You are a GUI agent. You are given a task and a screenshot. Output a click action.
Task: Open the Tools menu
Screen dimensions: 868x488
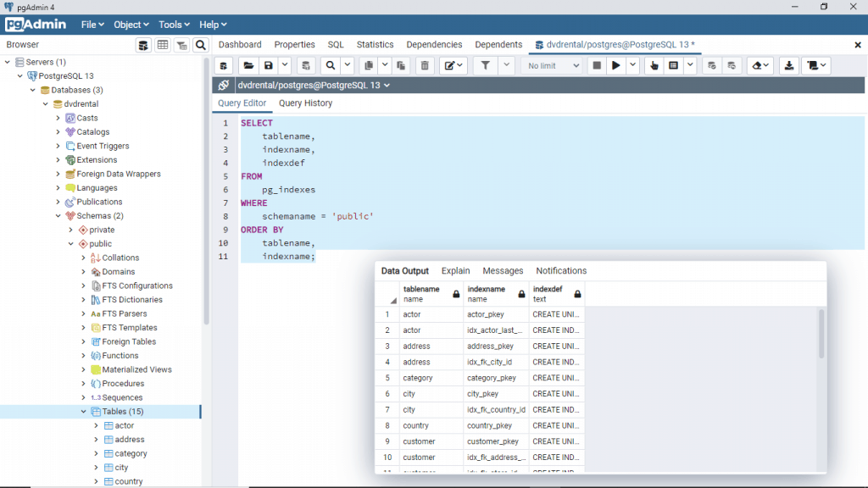click(x=175, y=25)
